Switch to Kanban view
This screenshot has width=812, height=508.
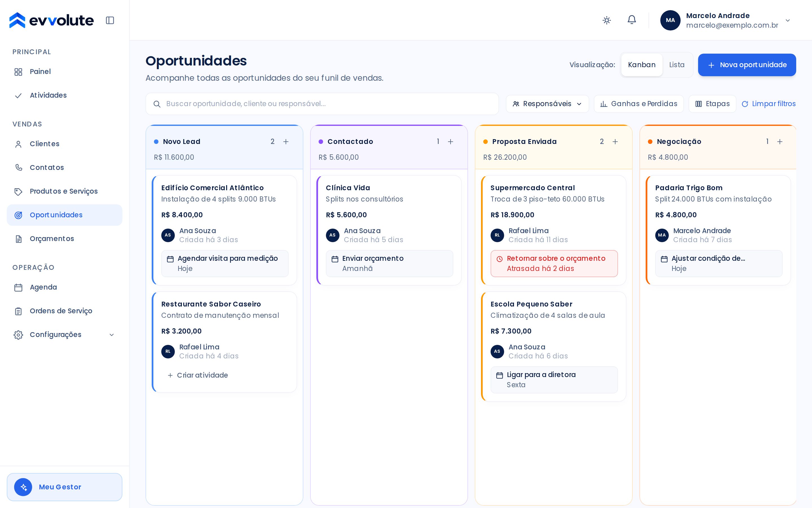click(641, 65)
